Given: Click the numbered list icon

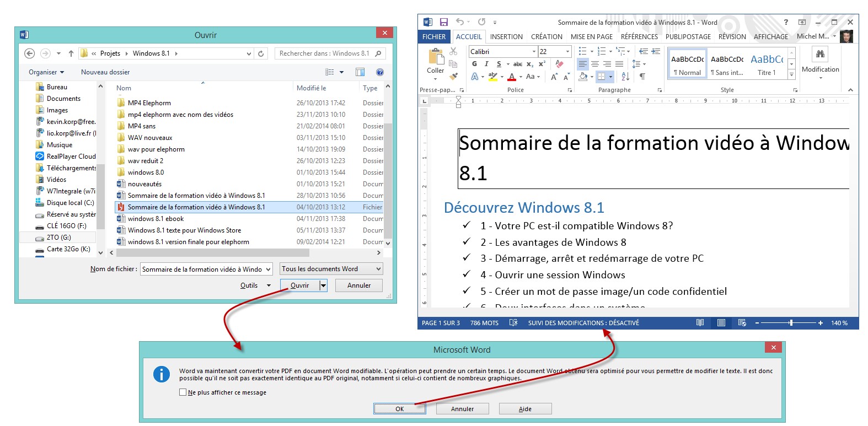Looking at the screenshot, I should tap(602, 51).
